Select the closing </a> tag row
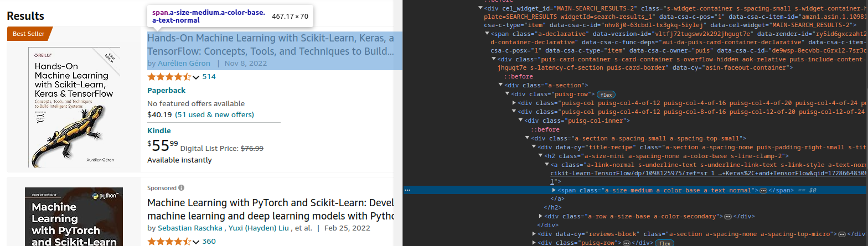Screen dimensions: 868x246 [557, 198]
